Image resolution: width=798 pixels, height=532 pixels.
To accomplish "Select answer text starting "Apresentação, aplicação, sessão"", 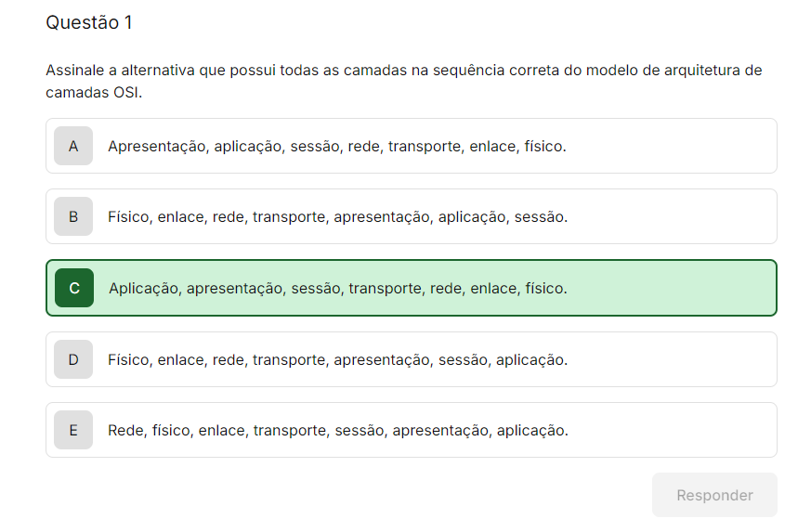I will tap(336, 146).
